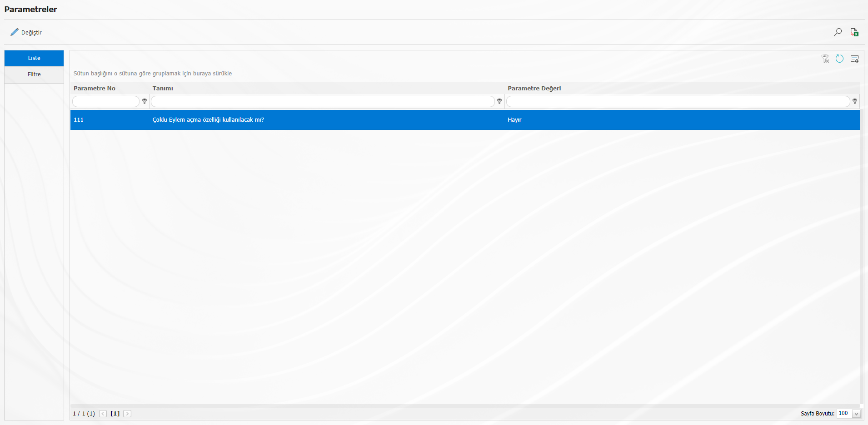Select row with parameter number 111
Screen dimensions: 868x425
(x=465, y=120)
